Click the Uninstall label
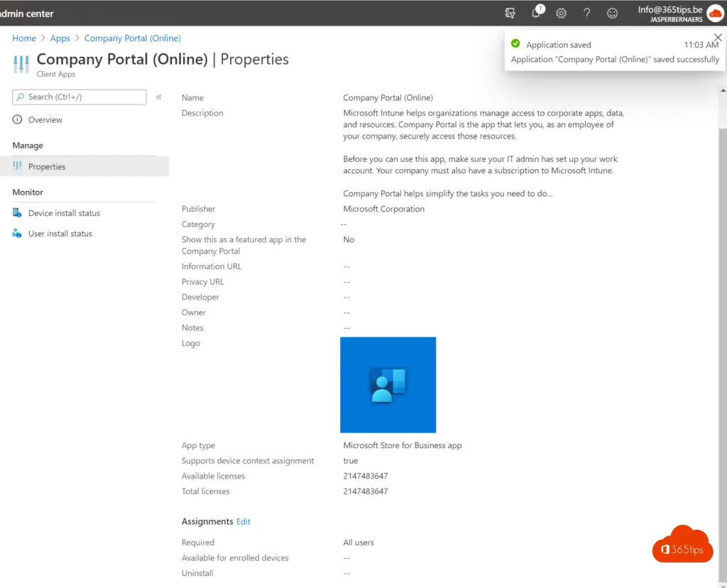The height and width of the screenshot is (588, 727). (x=197, y=572)
